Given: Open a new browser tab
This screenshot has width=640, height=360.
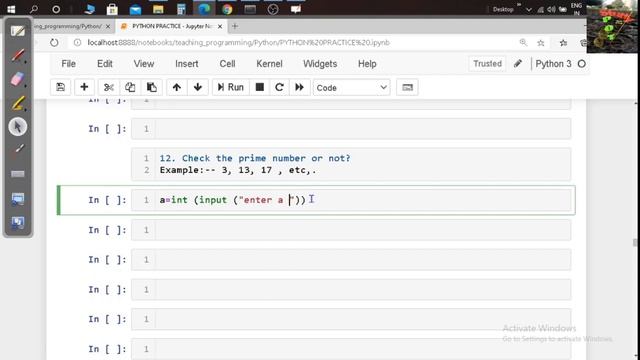Looking at the screenshot, I should [235, 26].
